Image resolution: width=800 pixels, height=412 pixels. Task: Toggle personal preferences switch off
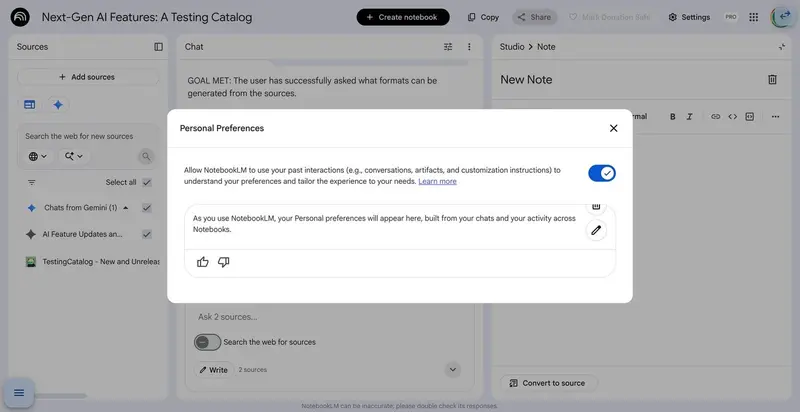602,173
